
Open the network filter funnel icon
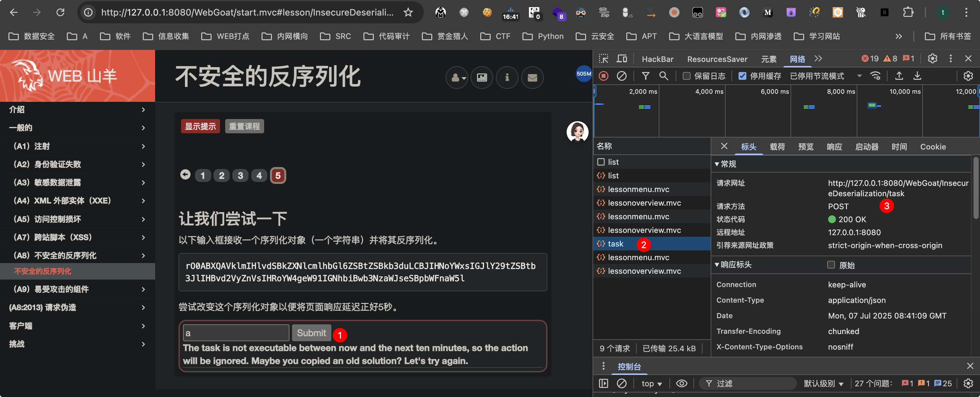(645, 76)
